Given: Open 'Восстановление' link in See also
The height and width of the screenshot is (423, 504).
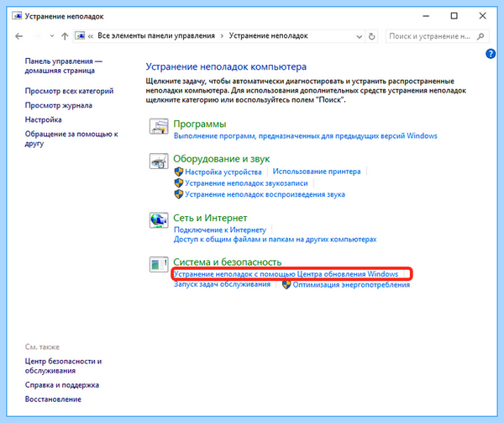Looking at the screenshot, I should [x=53, y=399].
